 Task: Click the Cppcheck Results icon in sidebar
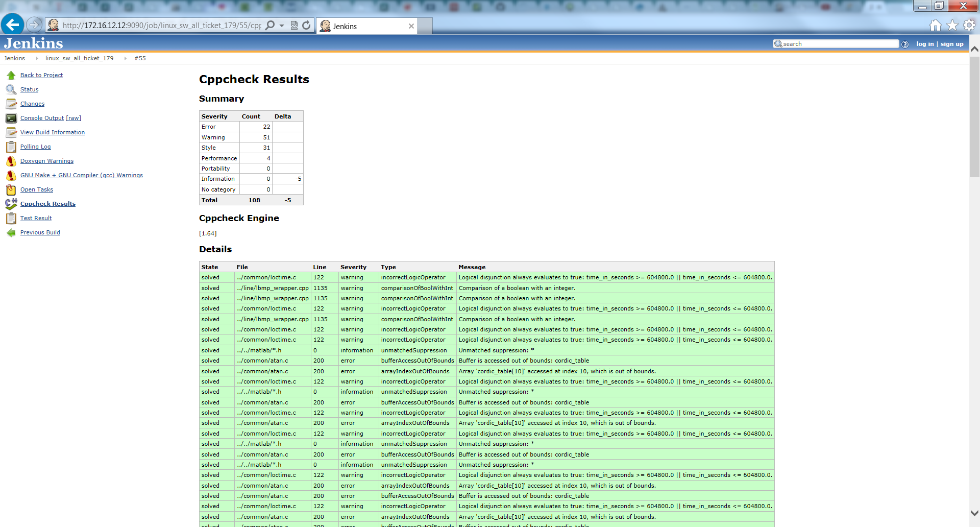11,204
